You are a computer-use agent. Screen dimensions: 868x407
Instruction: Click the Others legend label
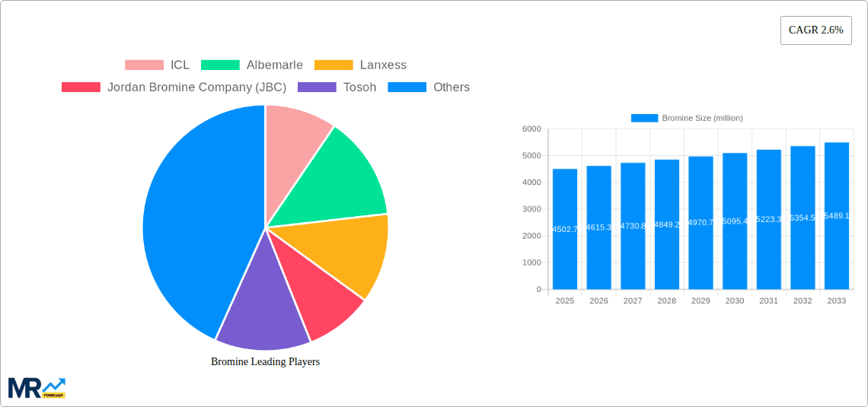(x=452, y=87)
